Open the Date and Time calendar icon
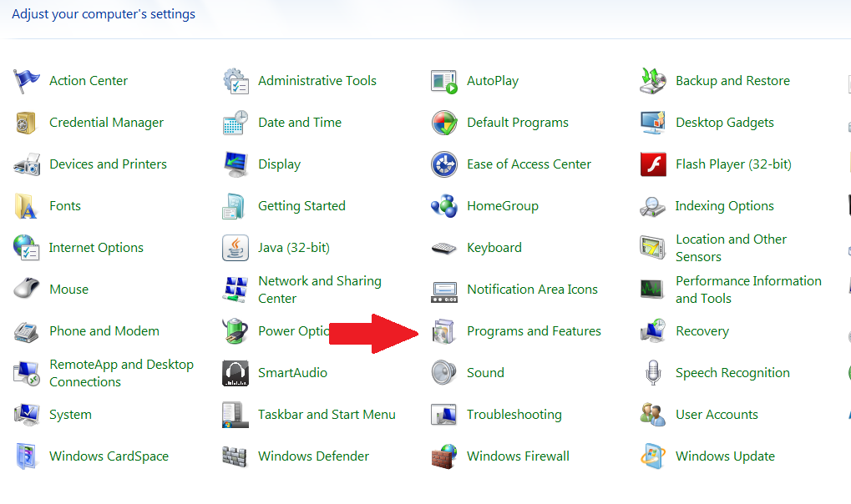The width and height of the screenshot is (851, 504). (x=236, y=123)
